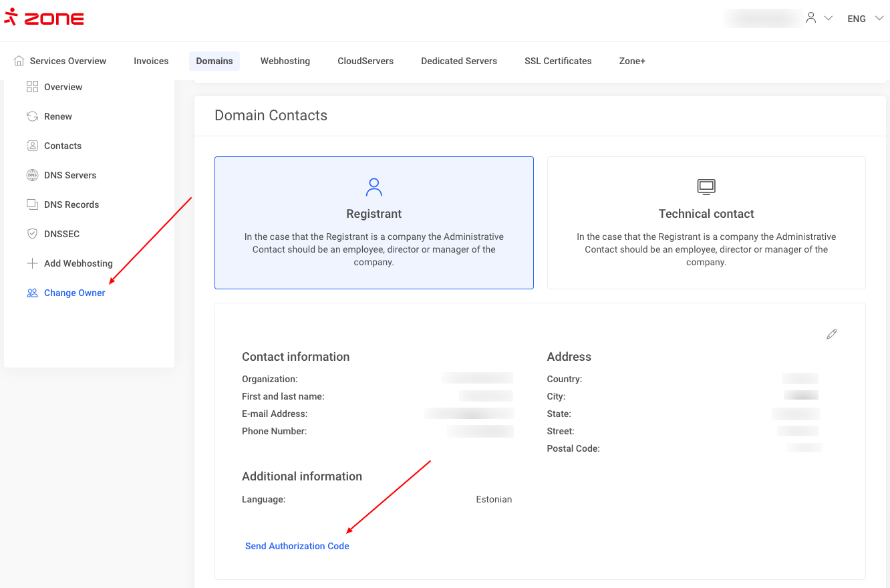Click the DNSSEC shield icon
Image resolution: width=890 pixels, height=588 pixels.
(x=32, y=234)
